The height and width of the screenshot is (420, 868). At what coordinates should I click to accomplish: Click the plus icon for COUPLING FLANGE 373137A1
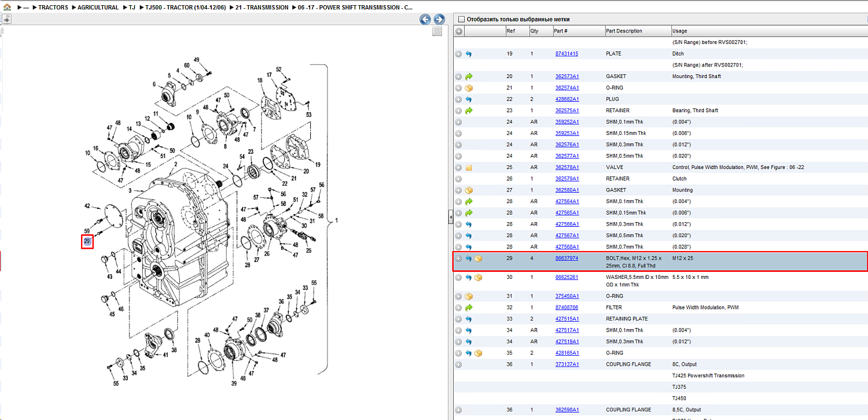point(458,364)
